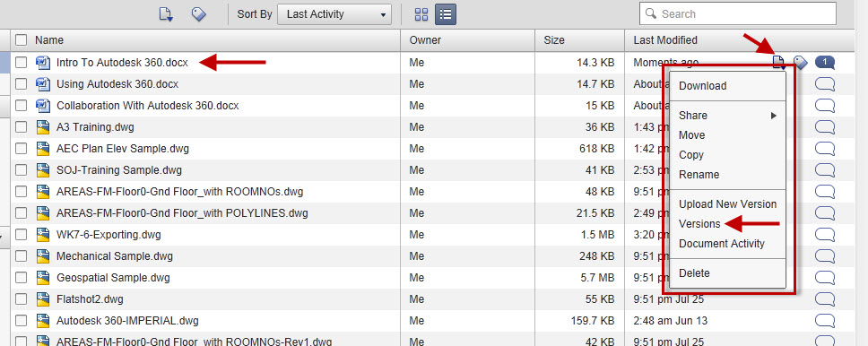The height and width of the screenshot is (346, 868).
Task: Open the actions dropdown icon on first file row
Action: (779, 63)
